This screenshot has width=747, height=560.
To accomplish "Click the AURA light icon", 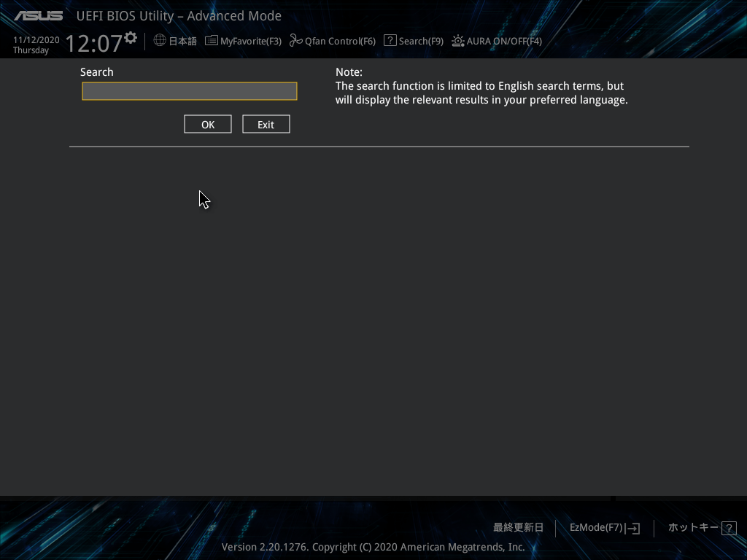I will (458, 41).
